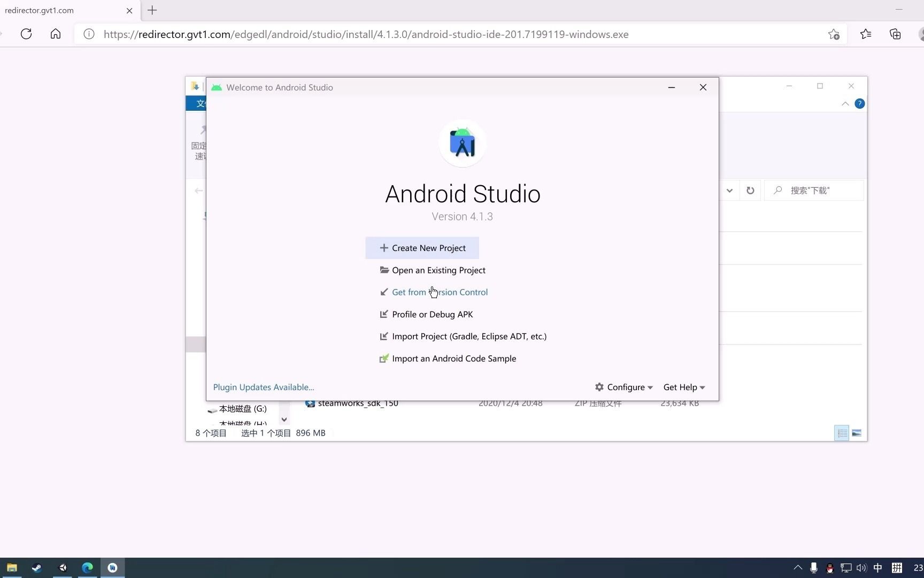924x578 pixels.
Task: Collapse the File Explorer ribbon chevron
Action: (845, 104)
